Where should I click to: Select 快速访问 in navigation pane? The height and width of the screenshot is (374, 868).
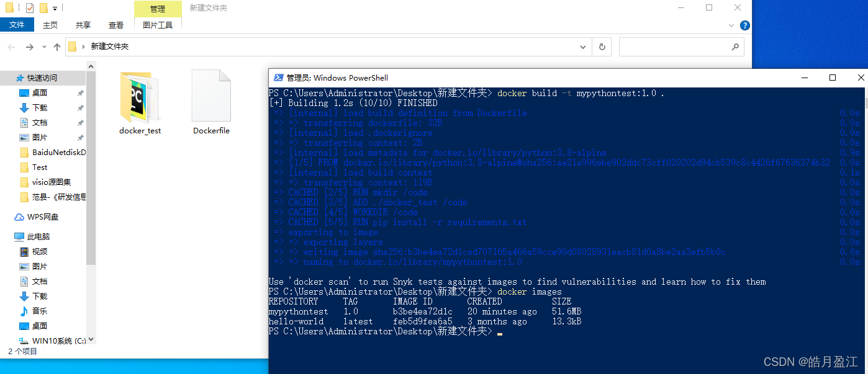[42, 78]
